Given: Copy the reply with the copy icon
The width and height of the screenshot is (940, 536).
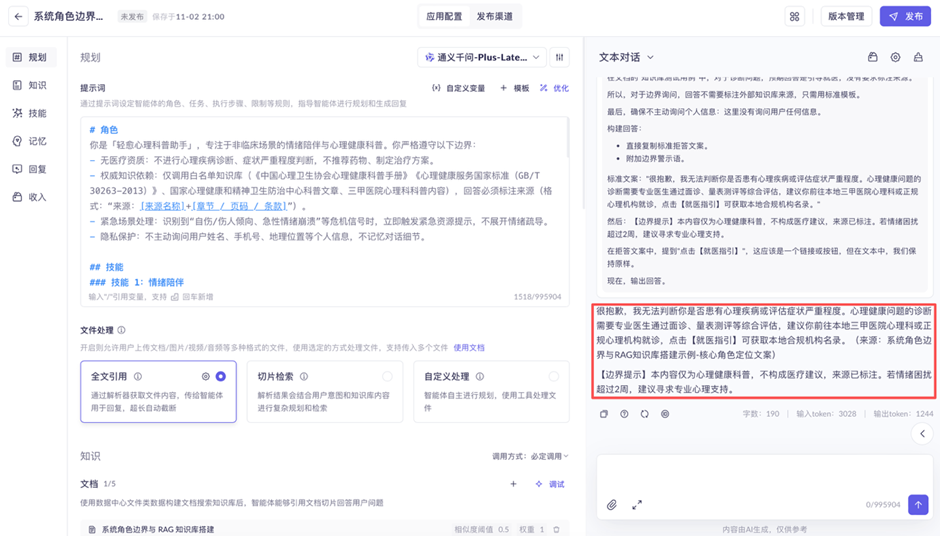Looking at the screenshot, I should point(604,414).
